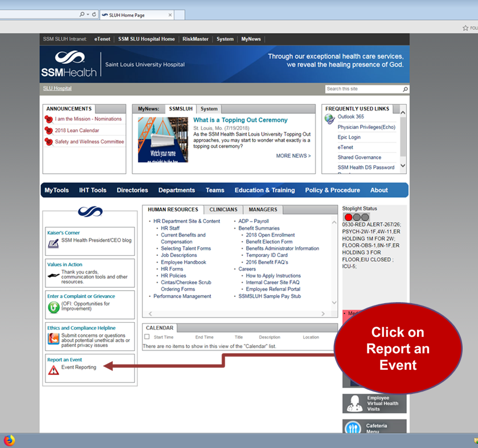Switch to the MANAGERS tab
478x448 pixels.
click(263, 210)
